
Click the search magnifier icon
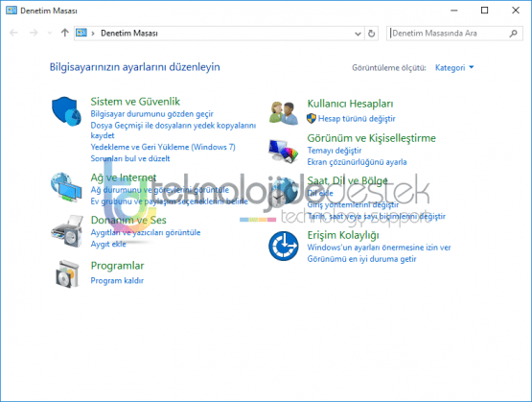(514, 34)
